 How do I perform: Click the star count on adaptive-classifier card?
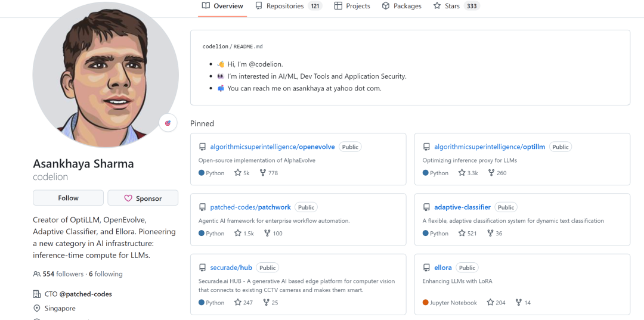click(472, 234)
